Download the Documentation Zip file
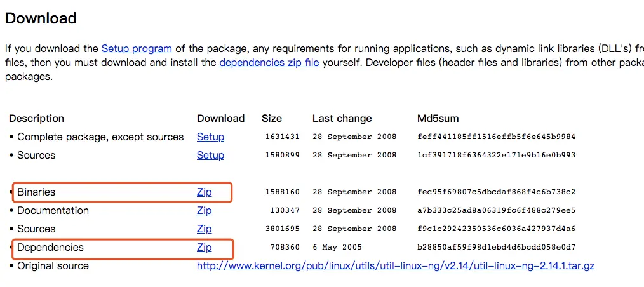The width and height of the screenshot is (644, 287). click(x=204, y=210)
